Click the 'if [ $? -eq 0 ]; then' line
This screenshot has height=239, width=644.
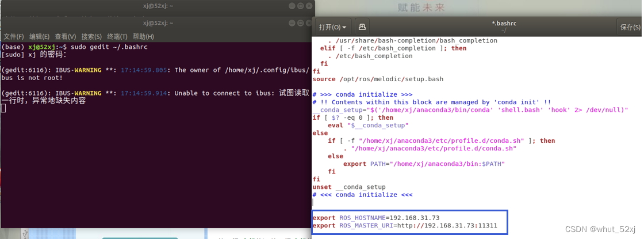pos(353,117)
